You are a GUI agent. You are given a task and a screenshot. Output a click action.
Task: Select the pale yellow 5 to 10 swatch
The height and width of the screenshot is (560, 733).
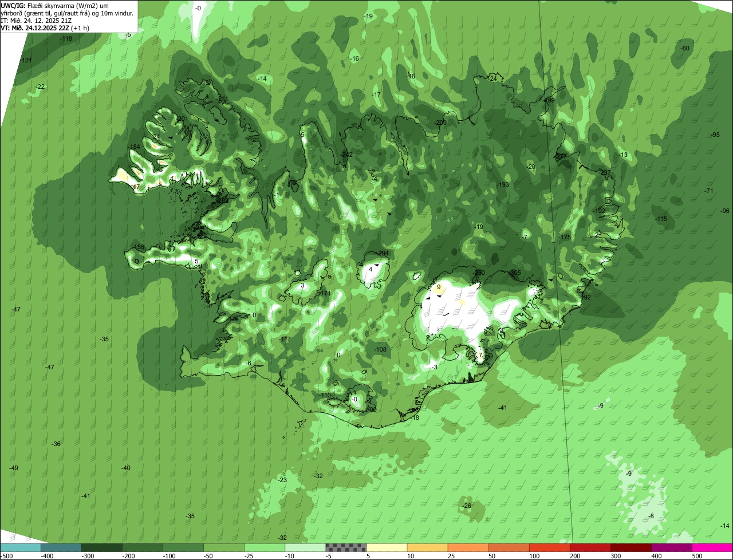[387, 547]
